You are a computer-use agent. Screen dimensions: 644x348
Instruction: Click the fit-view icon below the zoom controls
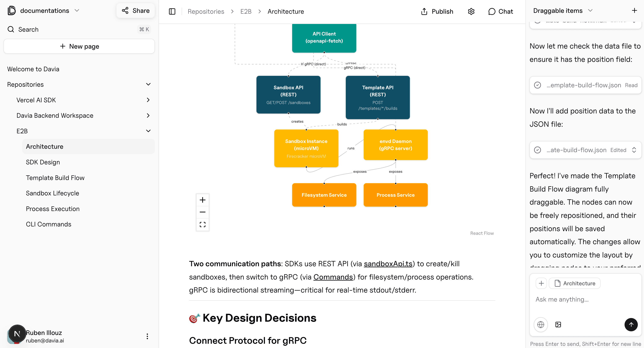click(x=203, y=224)
